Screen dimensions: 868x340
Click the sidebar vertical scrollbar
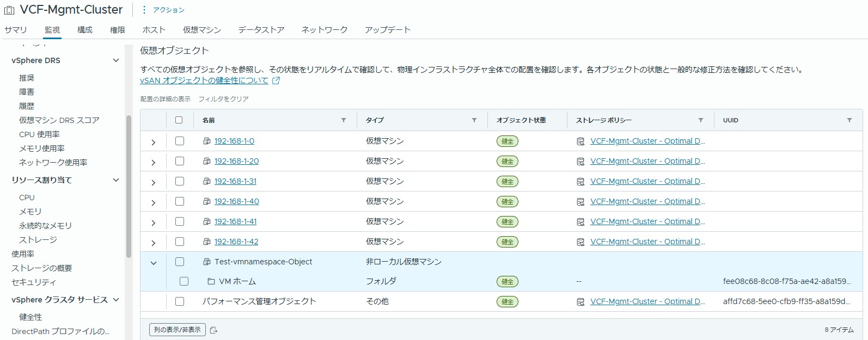click(129, 186)
